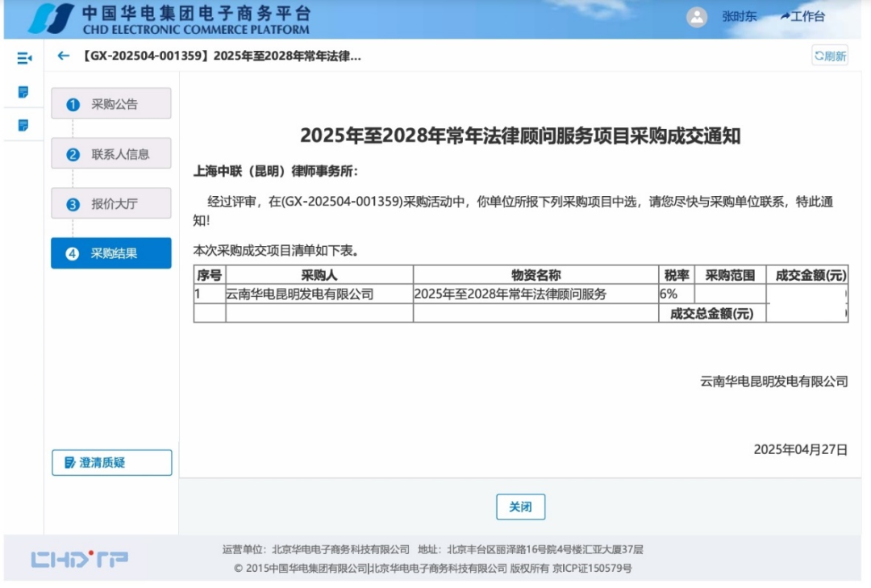Open the 澄清质疑 button
The width and height of the screenshot is (871, 588).
click(x=111, y=462)
